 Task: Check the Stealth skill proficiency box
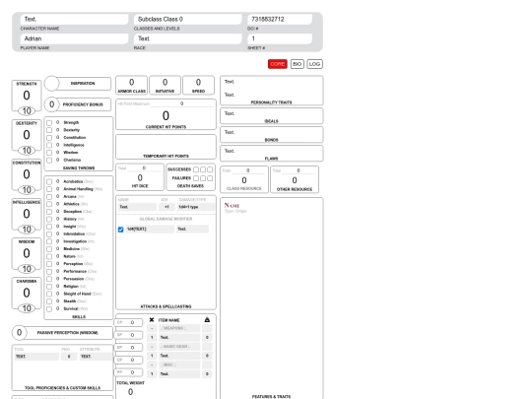(49, 301)
